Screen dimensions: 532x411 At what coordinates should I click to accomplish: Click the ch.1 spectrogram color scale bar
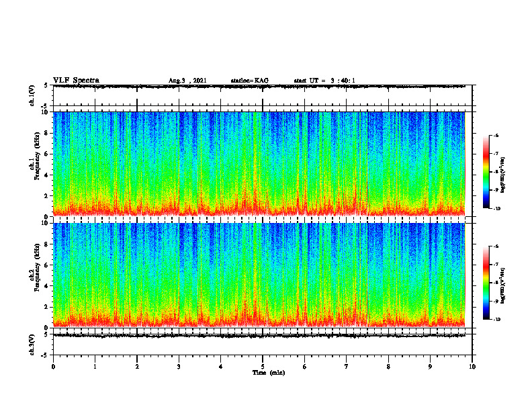click(x=486, y=172)
